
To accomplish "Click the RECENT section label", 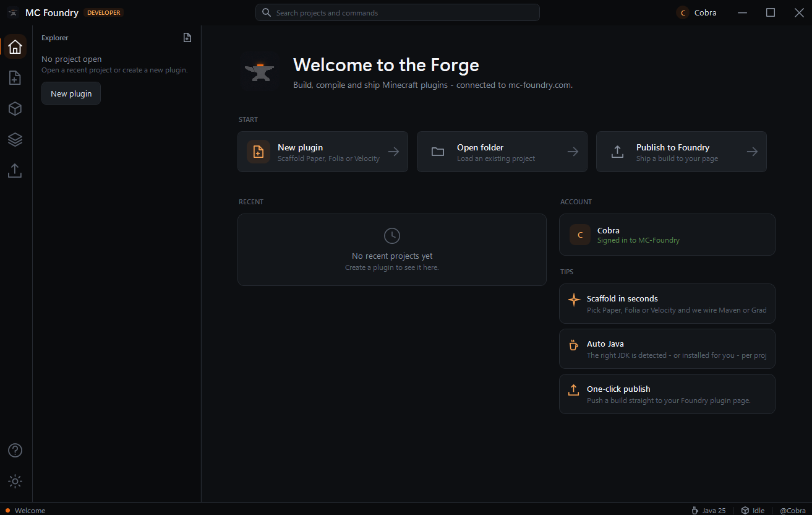I will pos(251,202).
